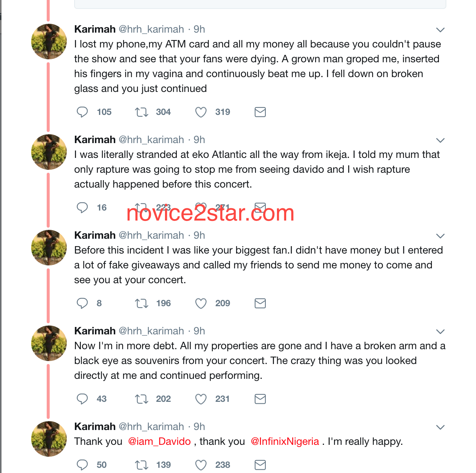The width and height of the screenshot is (476, 473).
Task: Retweet the tweet with 139 retweets
Action: pyautogui.click(x=142, y=465)
